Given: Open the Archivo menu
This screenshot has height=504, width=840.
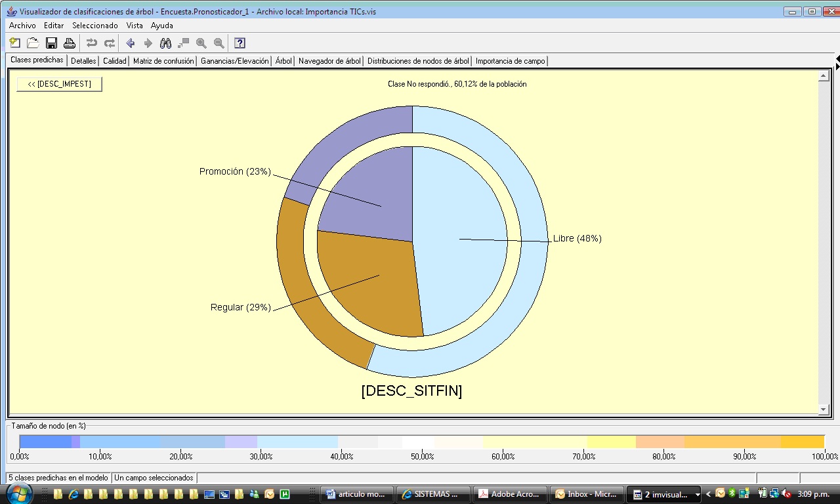Looking at the screenshot, I should click(x=22, y=26).
